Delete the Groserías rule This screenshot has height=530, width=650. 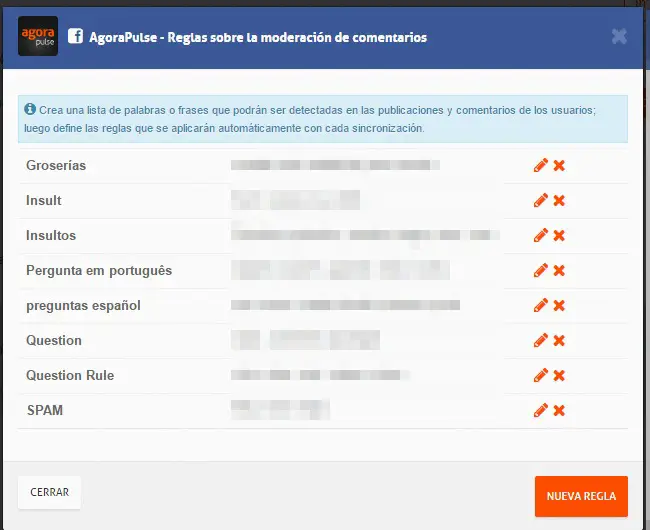pyautogui.click(x=559, y=166)
